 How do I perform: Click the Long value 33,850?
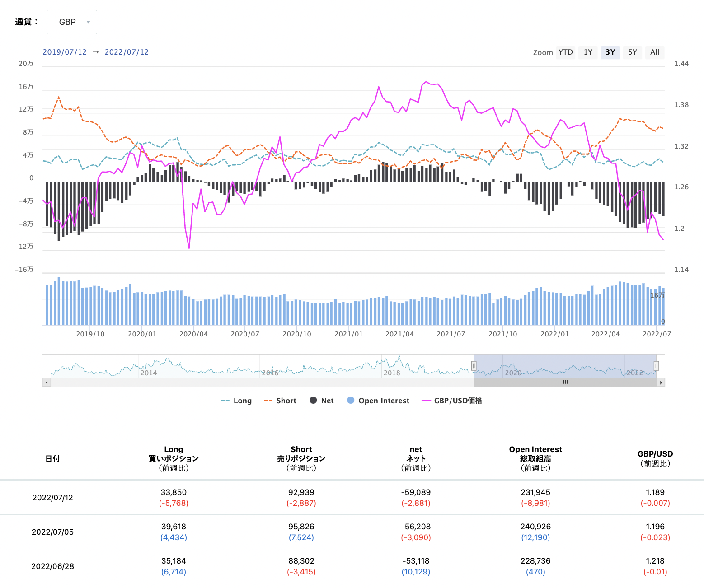pos(174,492)
